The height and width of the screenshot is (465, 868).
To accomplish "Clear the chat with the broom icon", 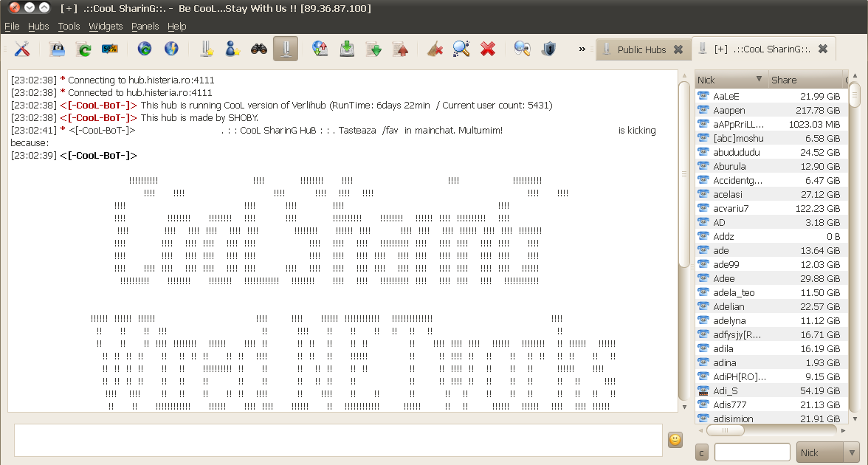I will click(x=434, y=48).
